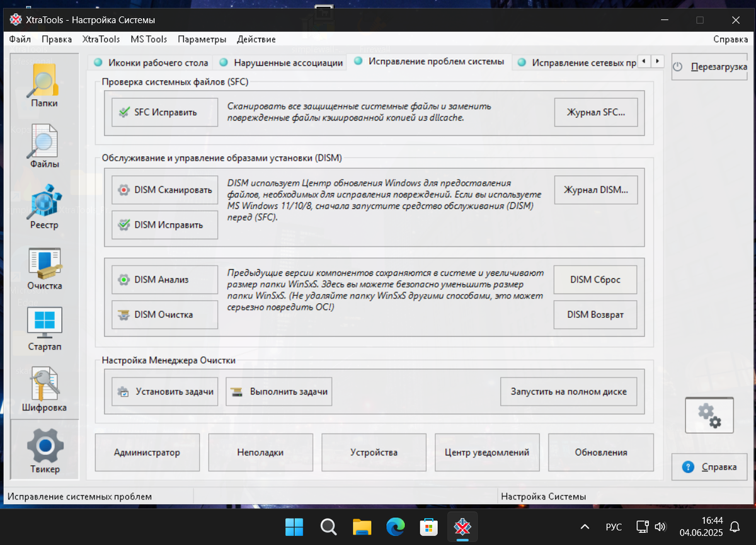Switch to Нарушенные ассоциации tab
Image resolution: width=756 pixels, height=545 pixels.
pos(282,62)
